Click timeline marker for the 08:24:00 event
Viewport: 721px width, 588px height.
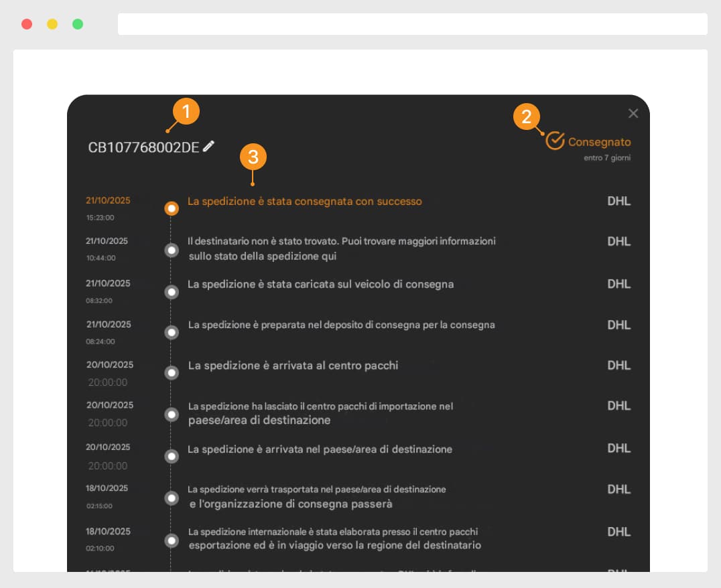pos(172,333)
